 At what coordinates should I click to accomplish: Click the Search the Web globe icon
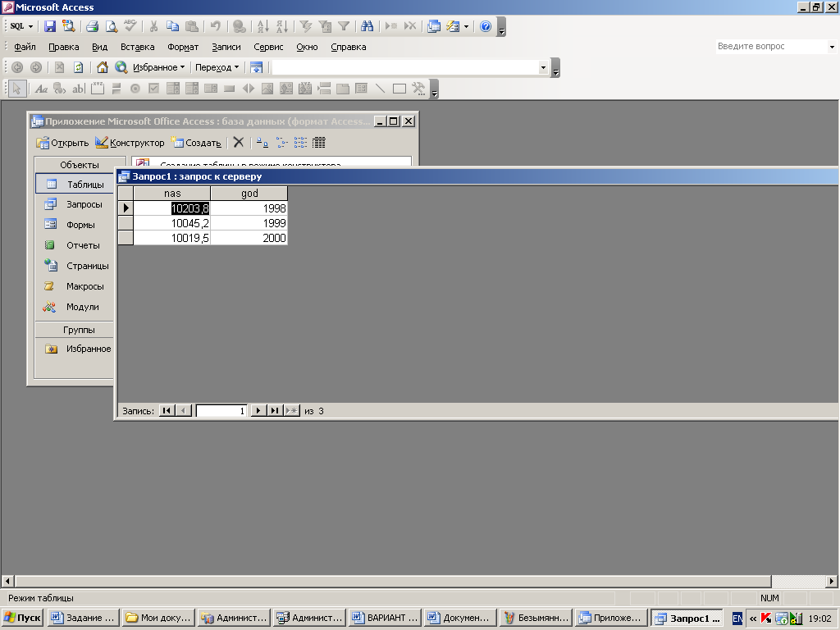point(121,67)
